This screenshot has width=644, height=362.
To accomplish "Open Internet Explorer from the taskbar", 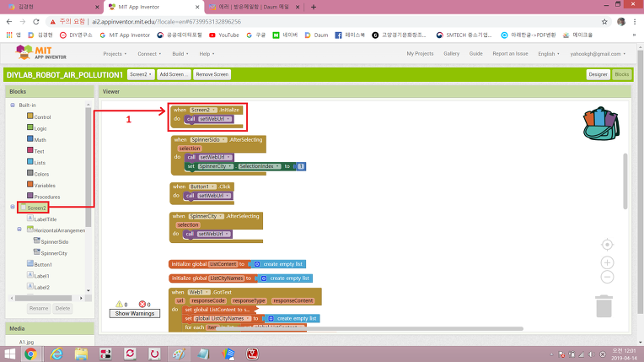I will (x=56, y=354).
